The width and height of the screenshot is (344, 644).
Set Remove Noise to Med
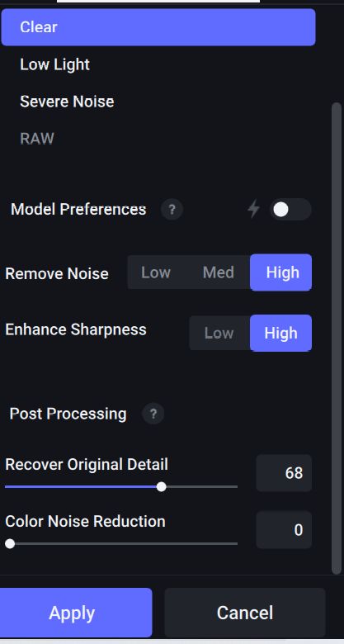[219, 272]
